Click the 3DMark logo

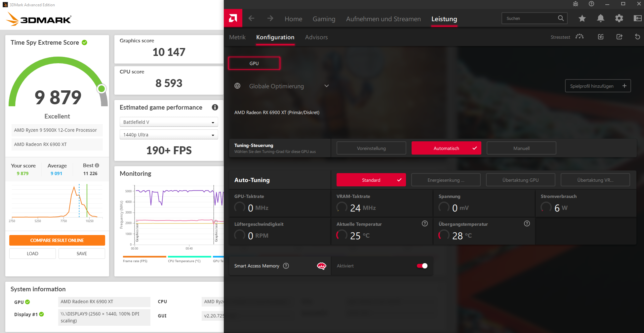click(39, 19)
